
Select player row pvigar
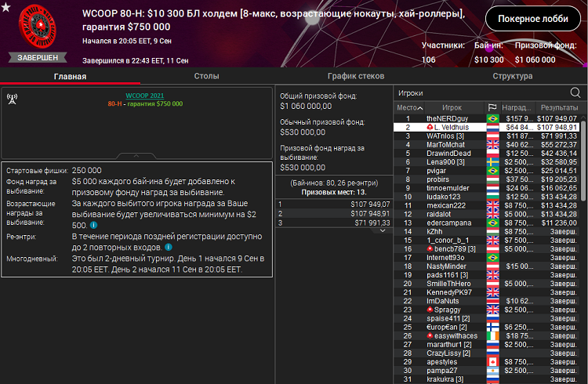coord(487,171)
